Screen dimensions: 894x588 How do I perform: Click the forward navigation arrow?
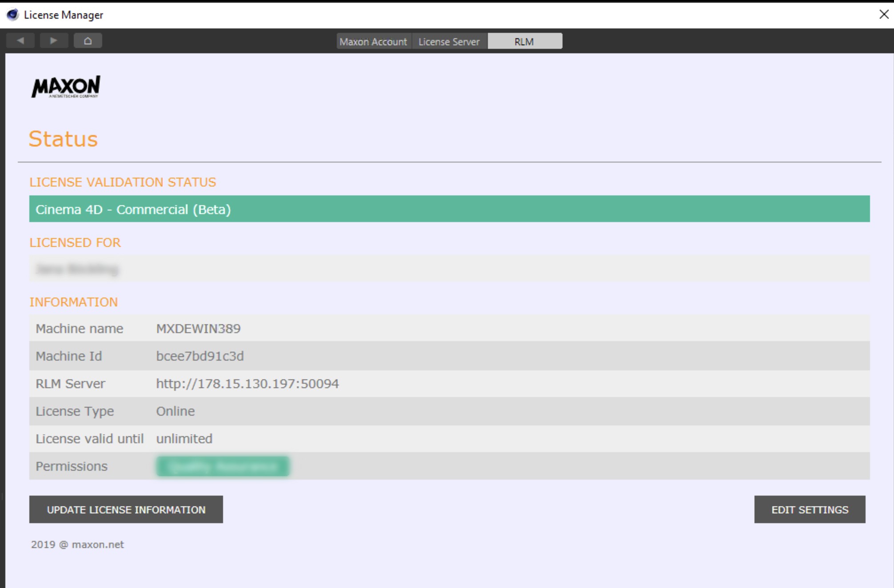click(54, 41)
